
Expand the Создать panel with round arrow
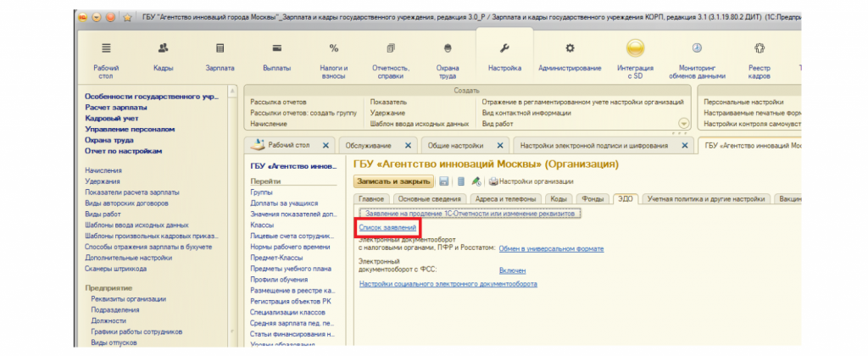(684, 123)
